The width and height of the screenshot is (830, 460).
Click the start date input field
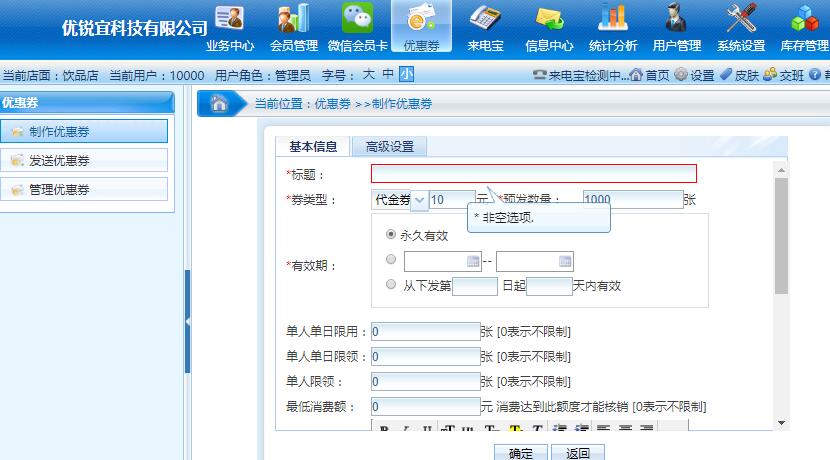click(x=443, y=261)
